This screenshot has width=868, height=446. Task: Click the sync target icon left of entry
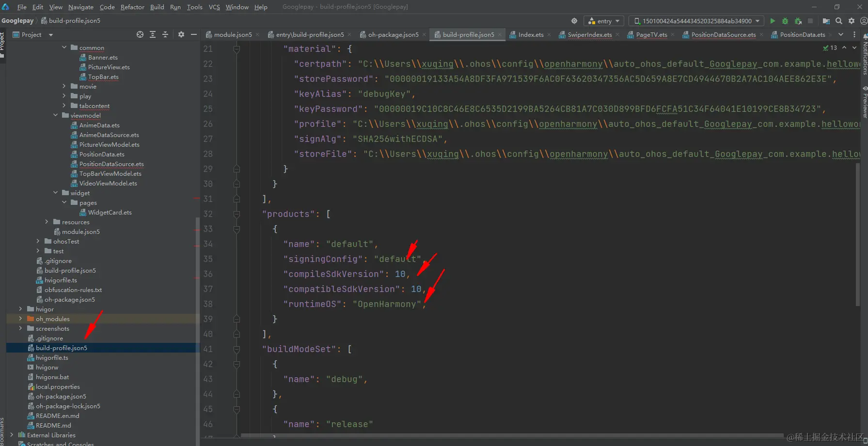(x=574, y=21)
